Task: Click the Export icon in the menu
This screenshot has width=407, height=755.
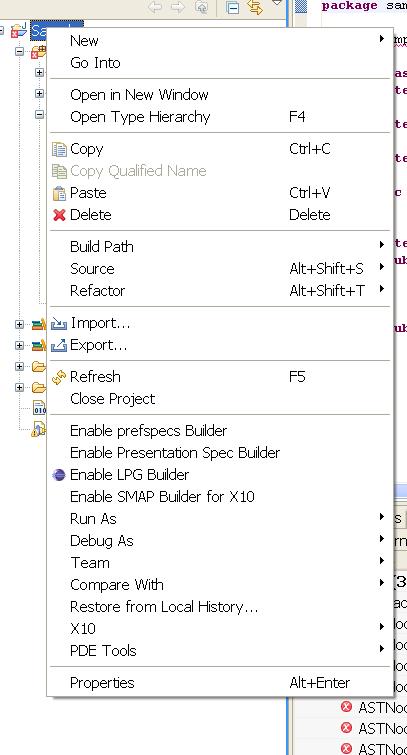Action: 59,345
